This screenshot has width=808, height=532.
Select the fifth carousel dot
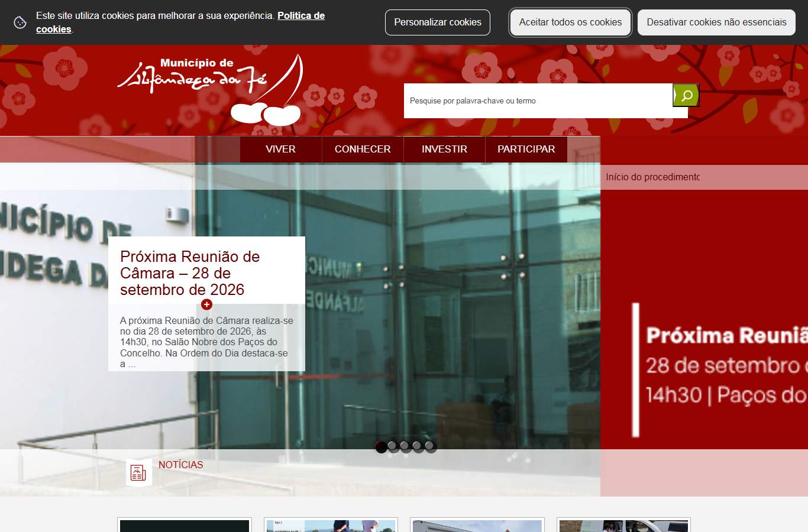[431, 447]
